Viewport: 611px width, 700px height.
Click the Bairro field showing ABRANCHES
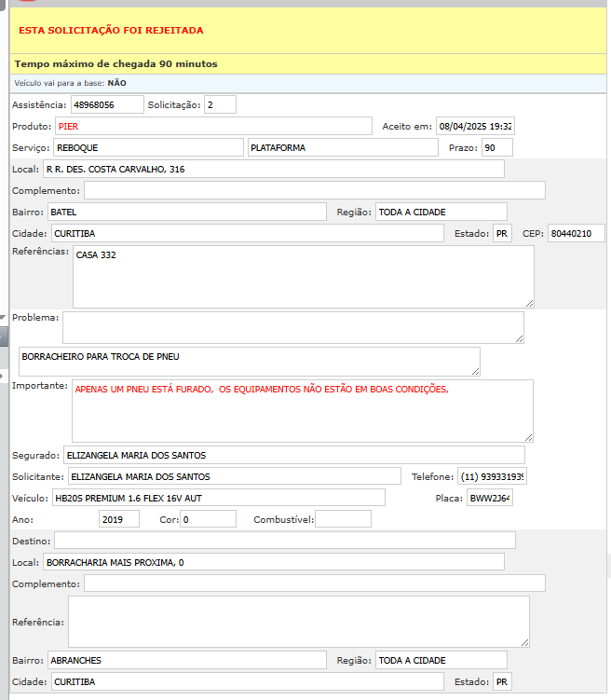tap(186, 660)
